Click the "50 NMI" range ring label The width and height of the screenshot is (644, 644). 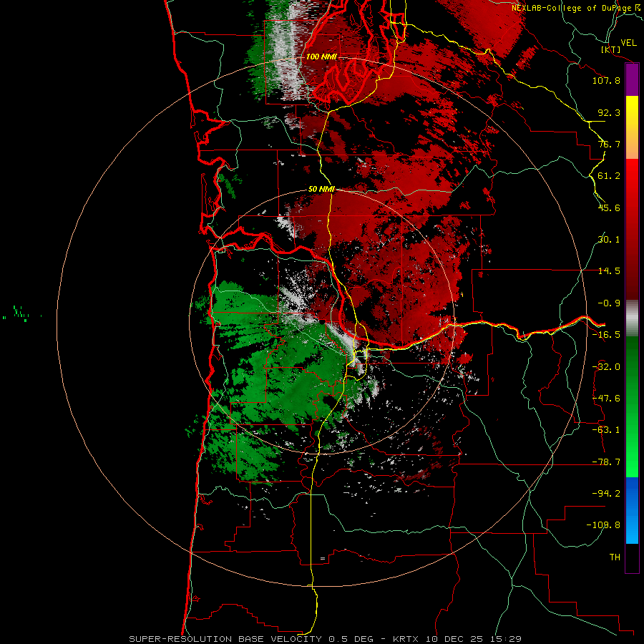coord(321,190)
